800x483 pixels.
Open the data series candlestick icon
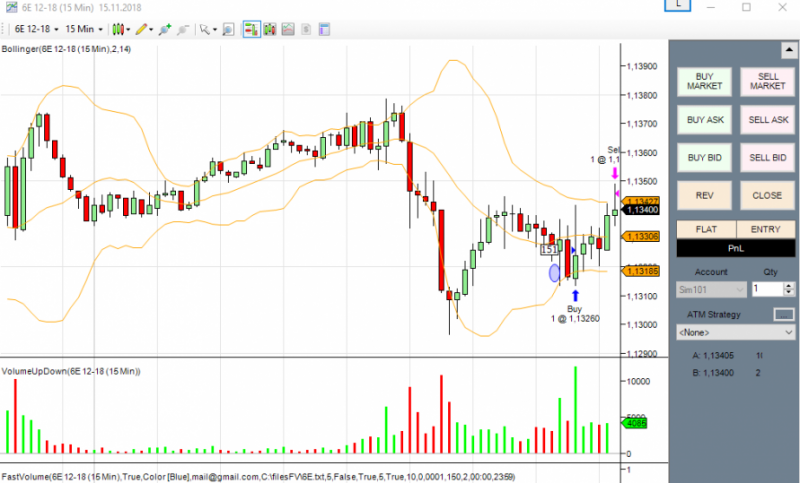click(270, 29)
